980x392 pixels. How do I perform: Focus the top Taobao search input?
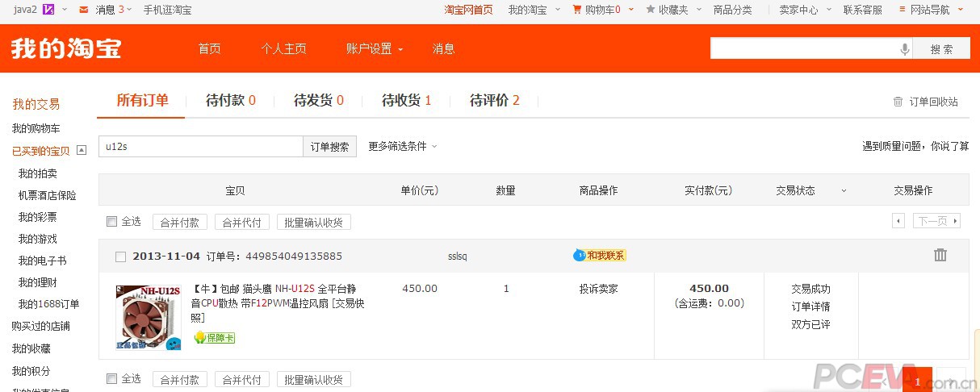tap(804, 48)
